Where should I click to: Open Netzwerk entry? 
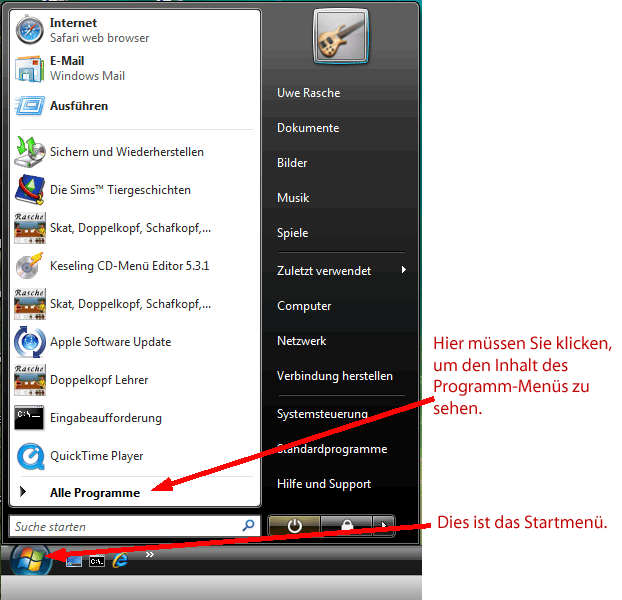301,341
